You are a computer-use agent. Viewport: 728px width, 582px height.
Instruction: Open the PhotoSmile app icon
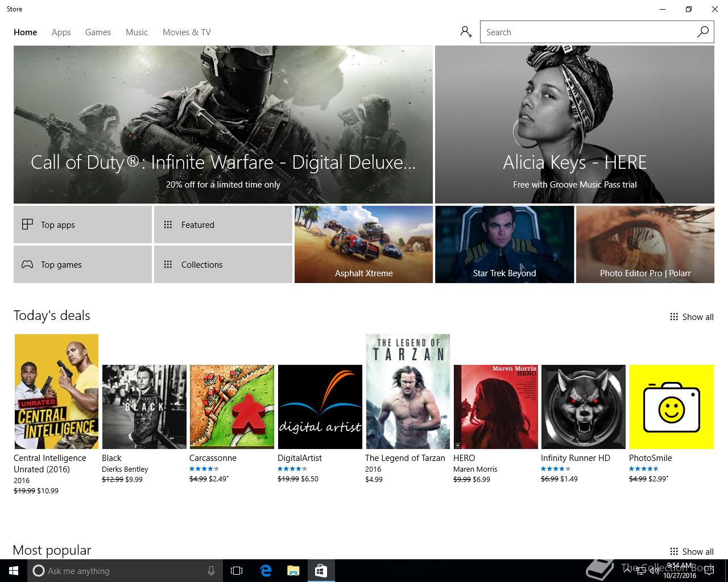[x=671, y=407]
